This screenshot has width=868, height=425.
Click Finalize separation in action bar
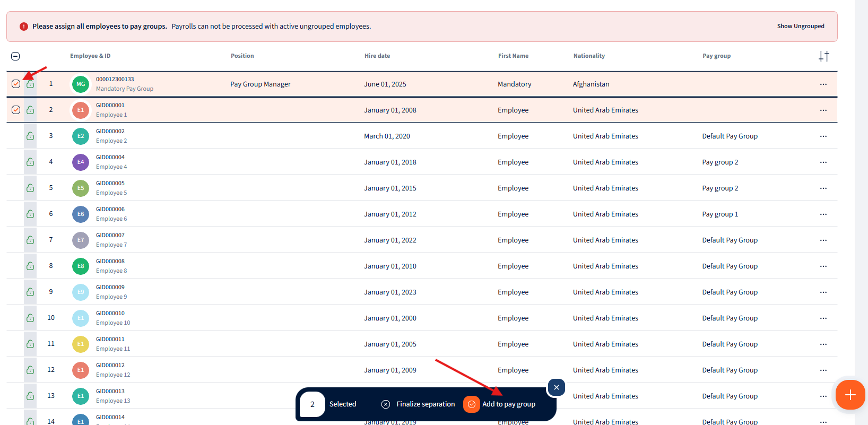[x=418, y=404]
